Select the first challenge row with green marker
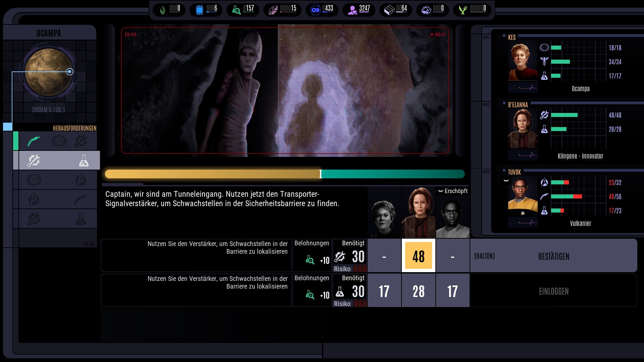Viewport: 644px width, 362px height. click(x=55, y=141)
